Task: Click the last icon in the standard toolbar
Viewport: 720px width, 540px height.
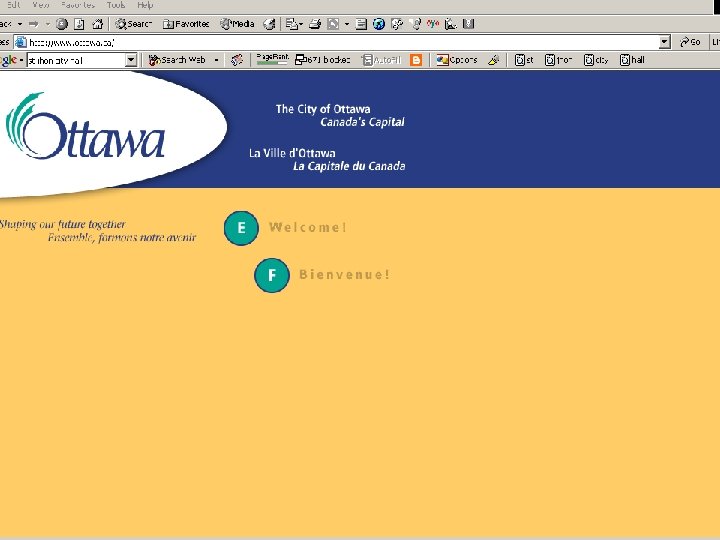Action: tap(468, 24)
